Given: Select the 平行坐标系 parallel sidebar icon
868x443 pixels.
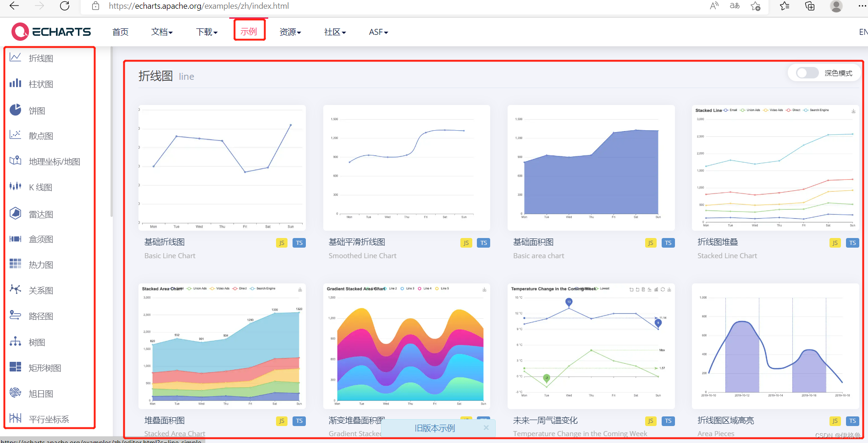Looking at the screenshot, I should (16, 419).
